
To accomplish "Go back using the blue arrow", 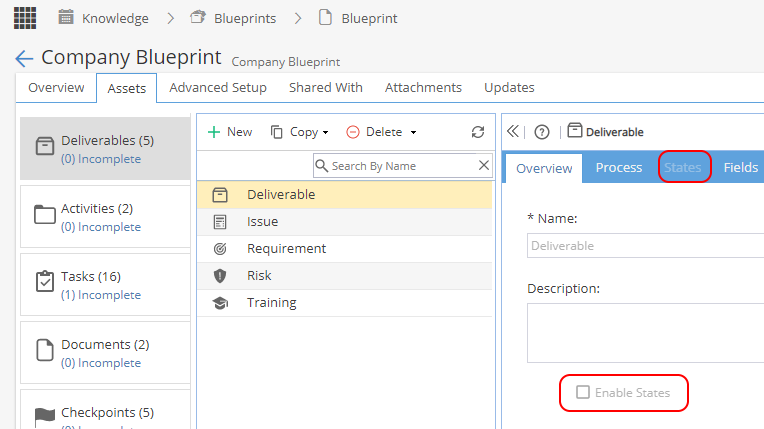I will coord(24,58).
